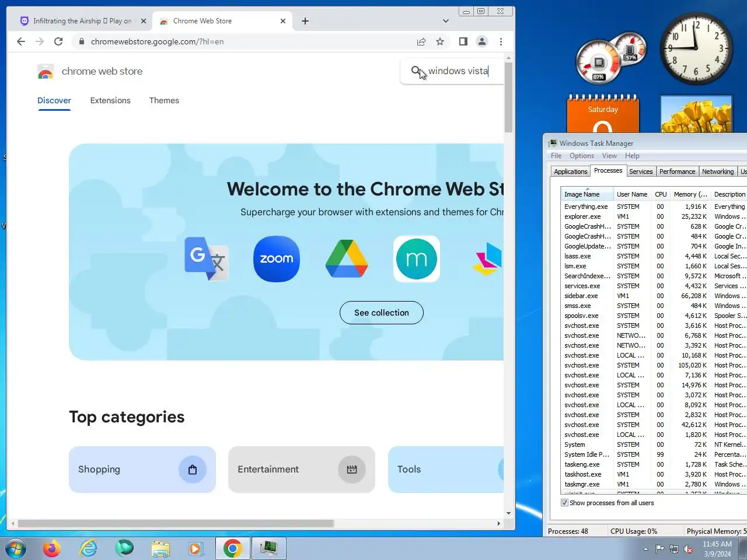
Task: Open the tab search dropdown arrow
Action: [x=446, y=21]
